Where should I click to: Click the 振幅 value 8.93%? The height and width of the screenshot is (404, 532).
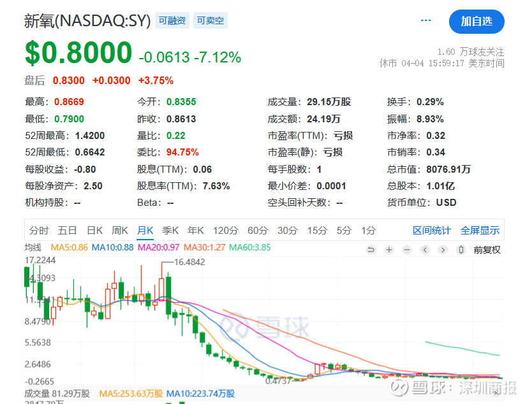point(430,119)
